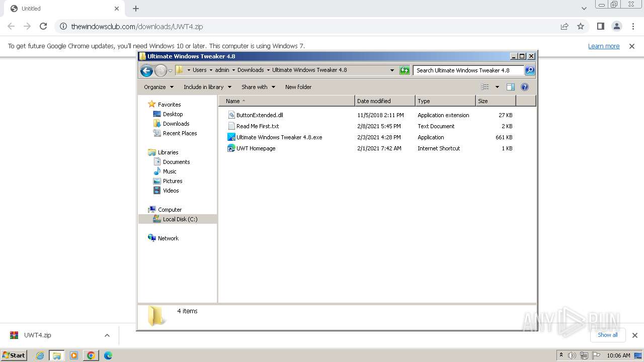Toggle Chrome side panel icon
644x362 pixels.
600,26
